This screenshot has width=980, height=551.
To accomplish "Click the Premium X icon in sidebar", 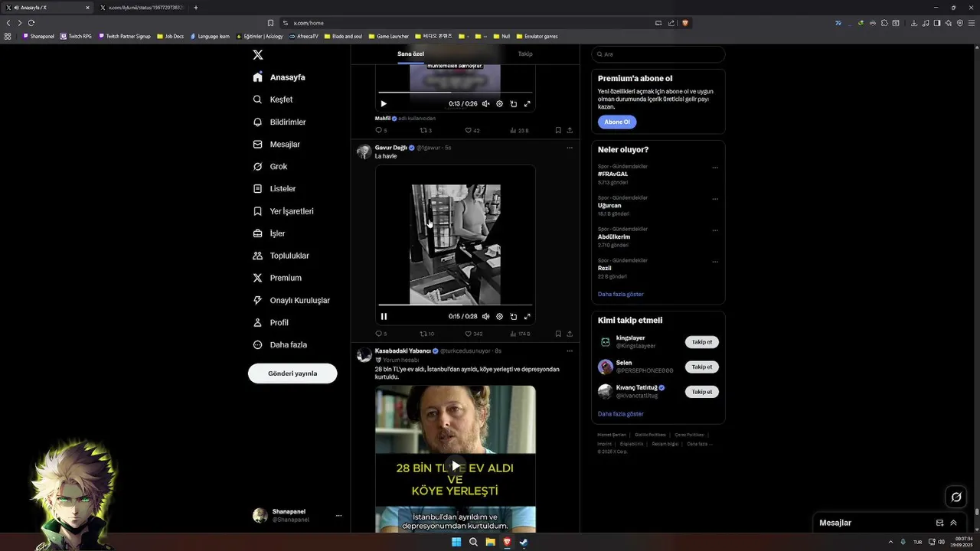I will 257,278.
